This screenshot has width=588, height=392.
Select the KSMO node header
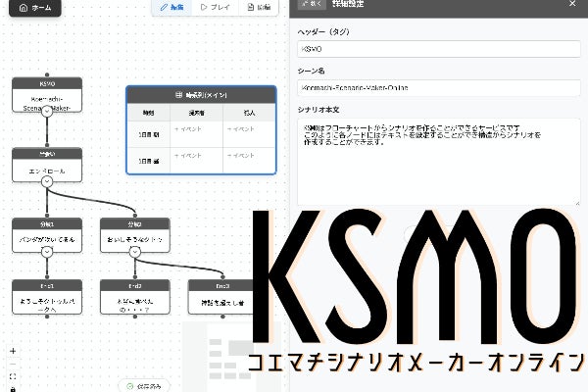[47, 83]
